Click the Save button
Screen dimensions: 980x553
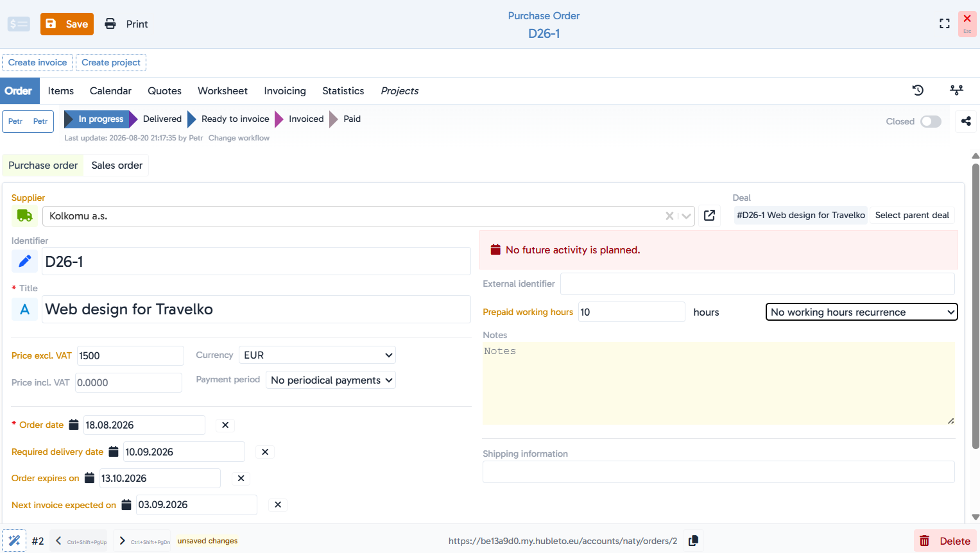(x=67, y=24)
